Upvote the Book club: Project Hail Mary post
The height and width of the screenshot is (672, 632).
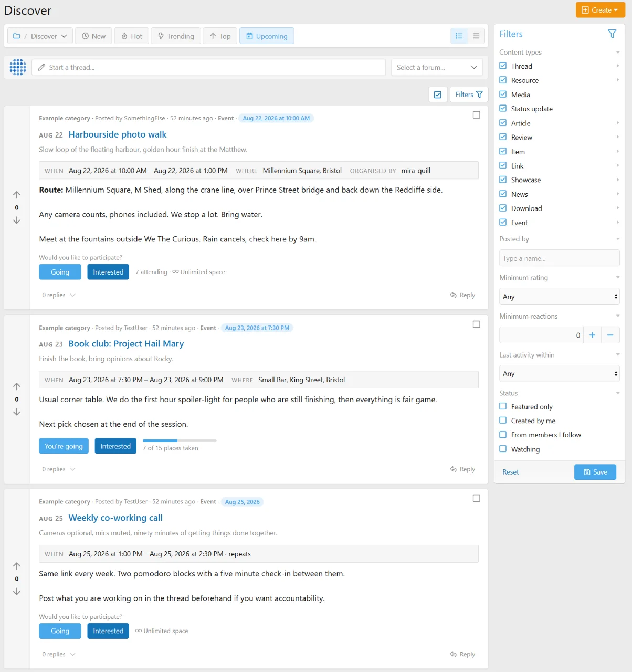tap(17, 386)
